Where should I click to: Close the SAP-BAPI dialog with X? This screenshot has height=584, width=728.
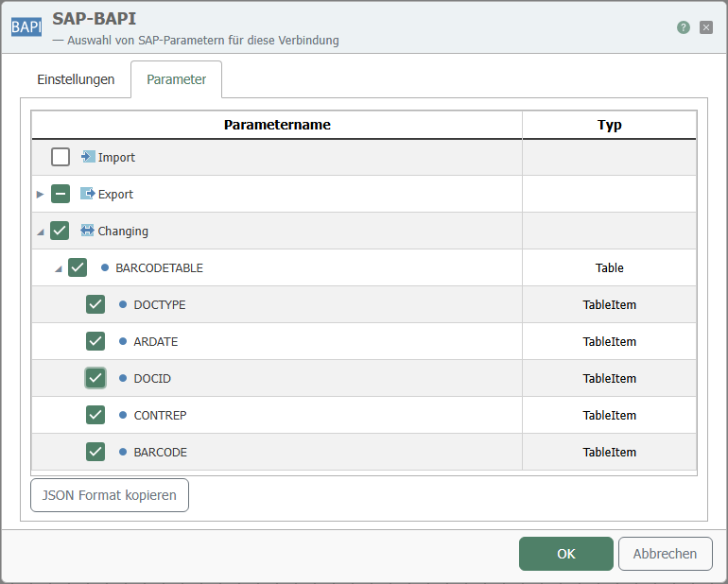click(705, 27)
